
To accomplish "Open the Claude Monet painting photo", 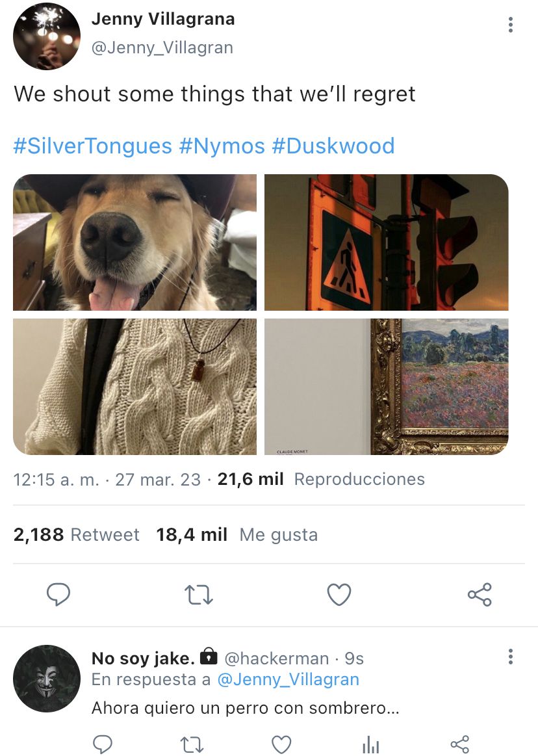I will tap(387, 387).
